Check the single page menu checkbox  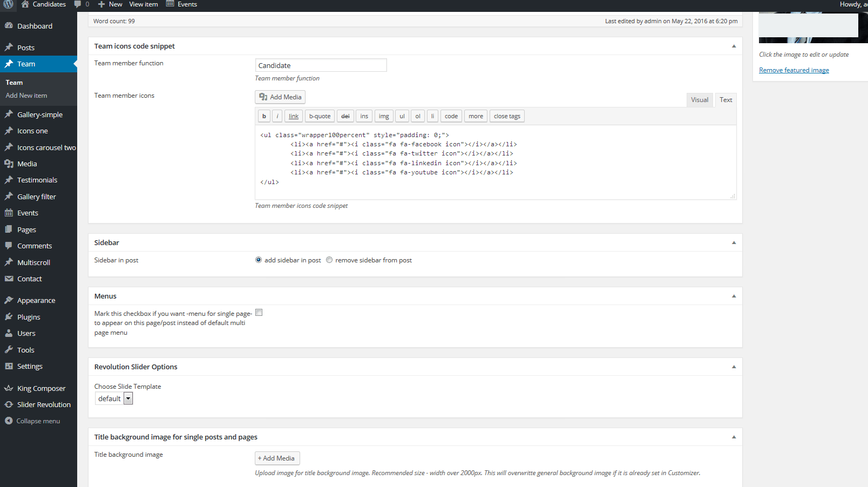pos(259,313)
